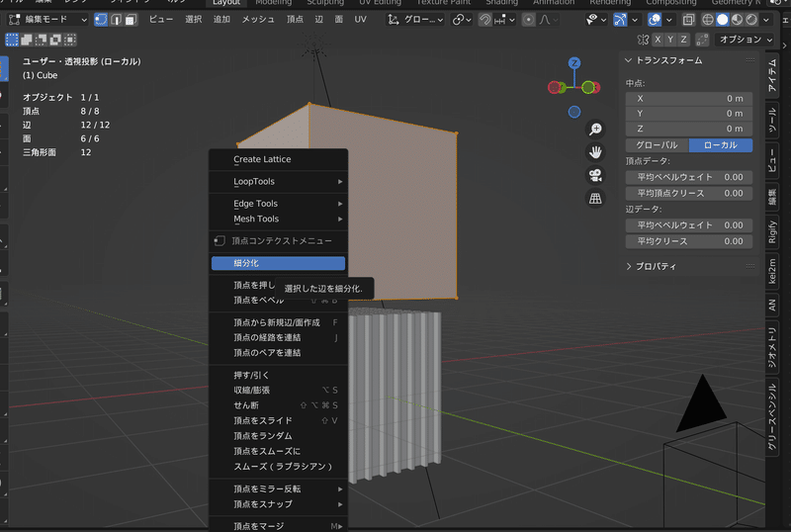Select the invert-selection mode icon
The height and width of the screenshot is (532, 791).
55,40
